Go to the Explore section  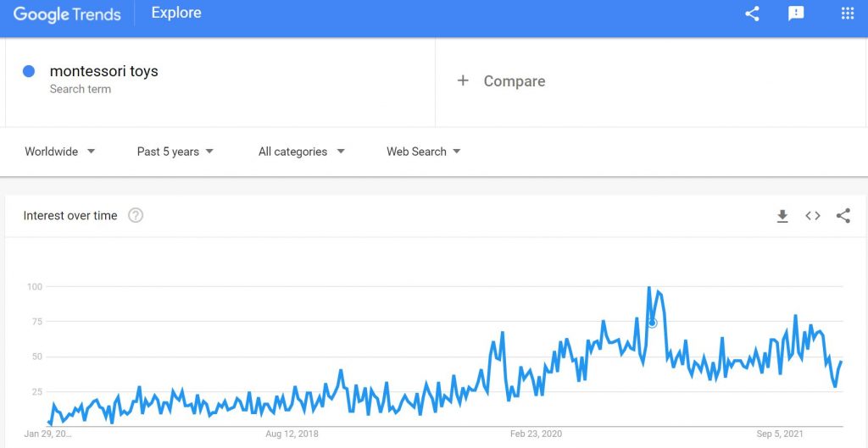point(176,13)
